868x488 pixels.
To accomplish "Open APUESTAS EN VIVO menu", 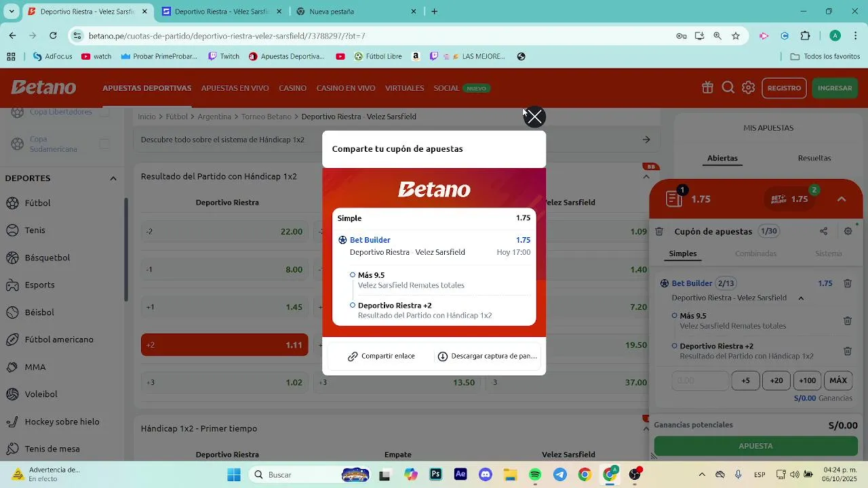I will coord(235,88).
